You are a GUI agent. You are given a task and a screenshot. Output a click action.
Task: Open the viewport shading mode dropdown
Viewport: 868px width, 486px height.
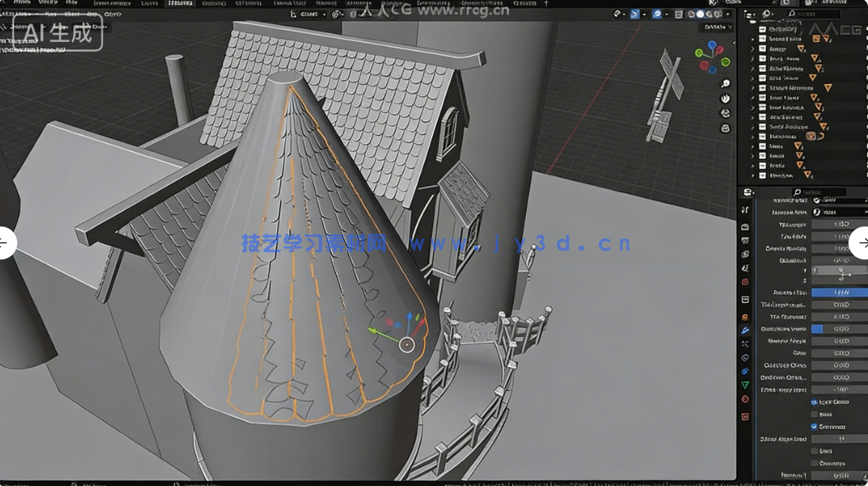pyautogui.click(x=728, y=13)
